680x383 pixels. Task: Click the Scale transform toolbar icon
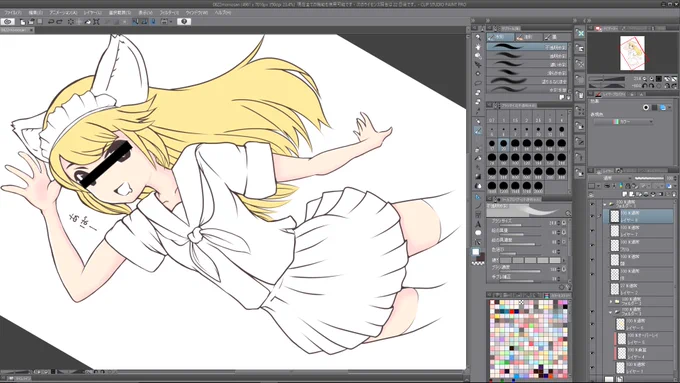96,21
